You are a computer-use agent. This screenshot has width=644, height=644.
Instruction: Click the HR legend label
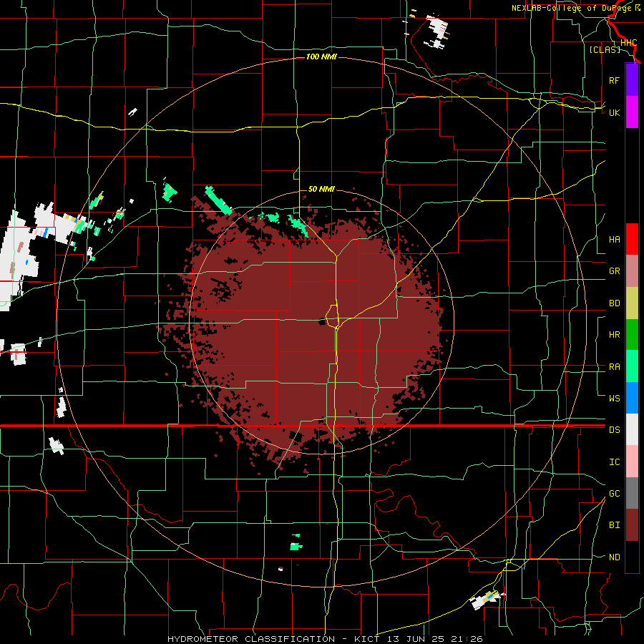(614, 335)
